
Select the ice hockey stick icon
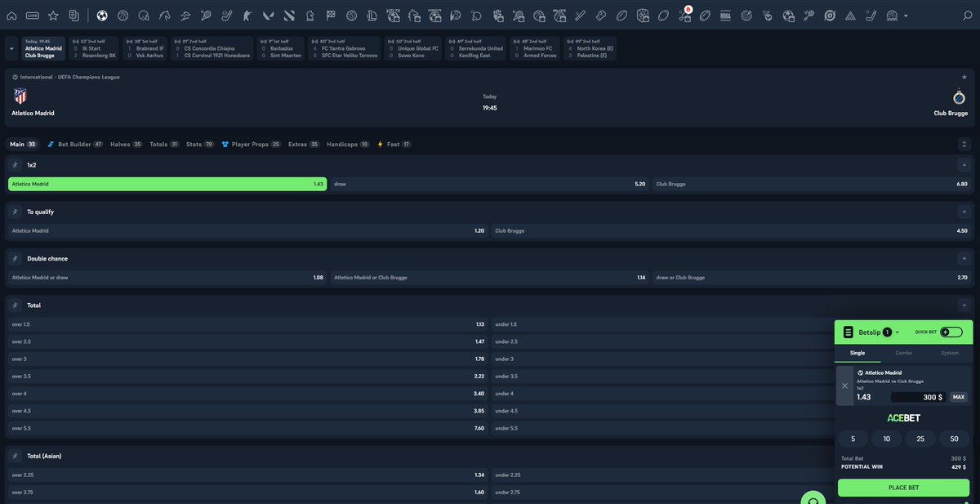[226, 16]
